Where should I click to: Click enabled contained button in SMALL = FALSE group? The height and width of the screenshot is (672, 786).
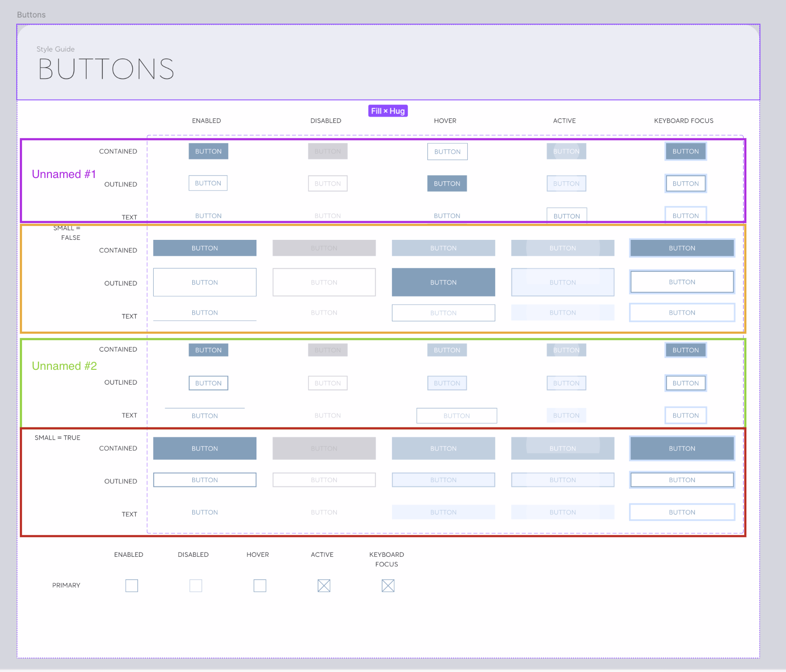coord(205,248)
